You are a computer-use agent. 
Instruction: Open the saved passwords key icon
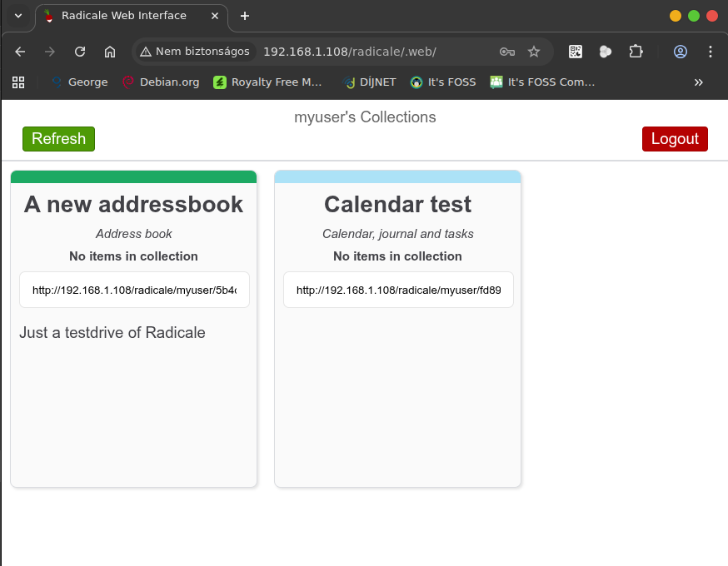(x=506, y=52)
